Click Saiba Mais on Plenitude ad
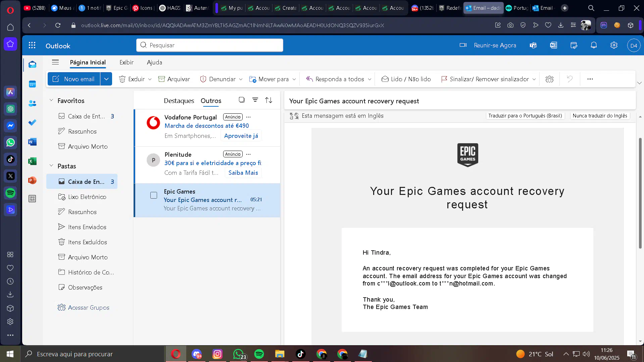644x362 pixels. [243, 173]
